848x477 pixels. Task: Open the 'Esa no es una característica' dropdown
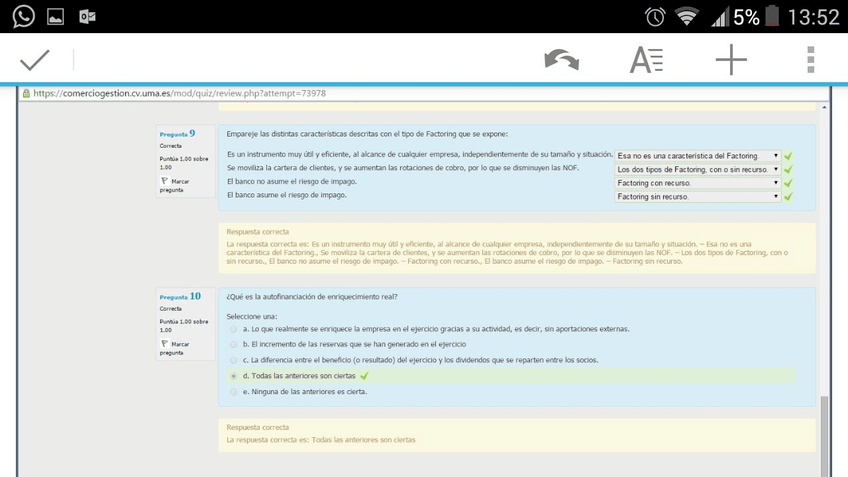point(697,156)
